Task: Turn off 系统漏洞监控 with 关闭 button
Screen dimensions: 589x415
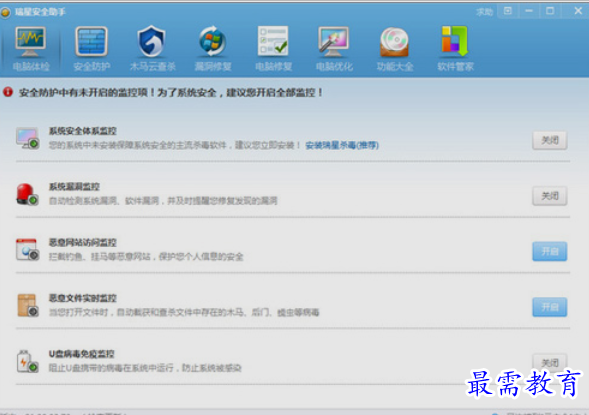Action: (x=550, y=196)
